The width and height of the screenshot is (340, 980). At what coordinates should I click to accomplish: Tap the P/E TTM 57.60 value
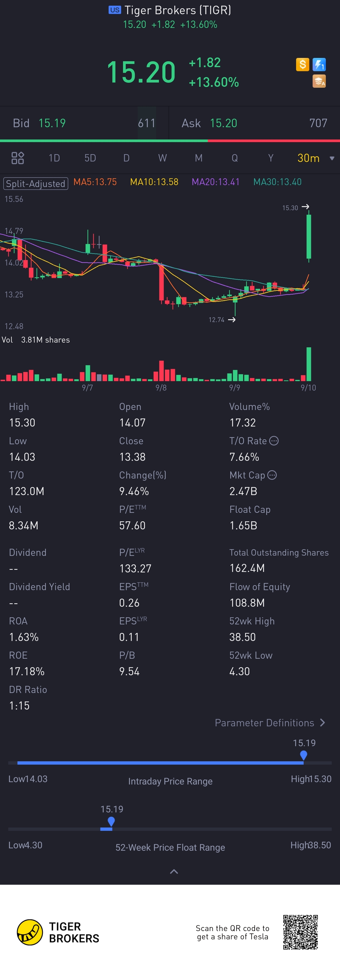(132, 525)
